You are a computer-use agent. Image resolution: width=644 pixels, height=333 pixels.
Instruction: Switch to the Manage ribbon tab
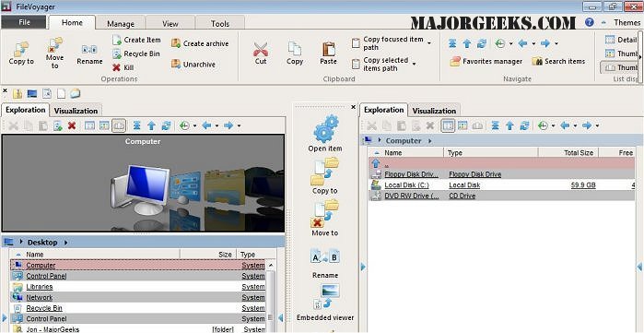(121, 24)
